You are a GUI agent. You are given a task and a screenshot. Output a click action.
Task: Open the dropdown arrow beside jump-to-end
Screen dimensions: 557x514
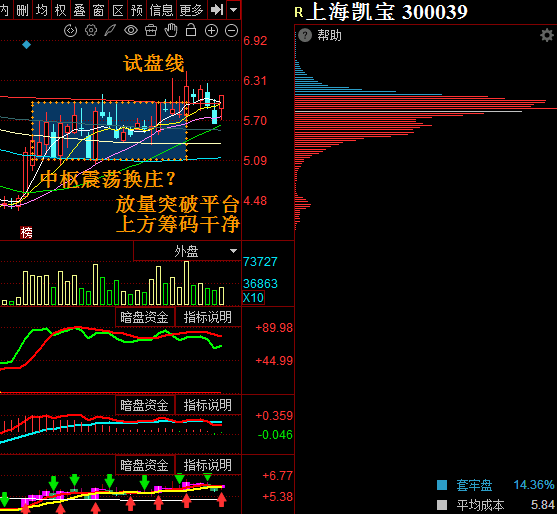[233, 10]
